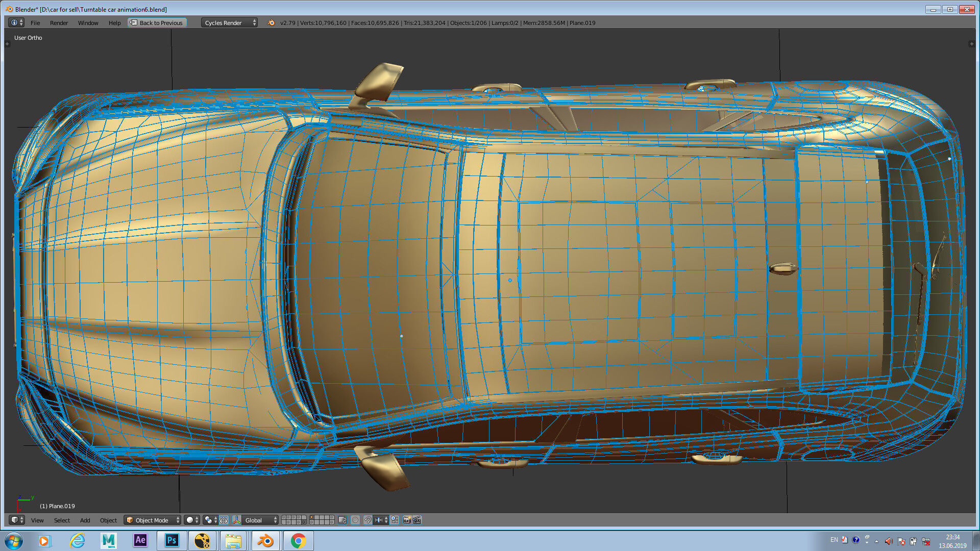Click the OpenGL render image camera icon

tap(406, 520)
